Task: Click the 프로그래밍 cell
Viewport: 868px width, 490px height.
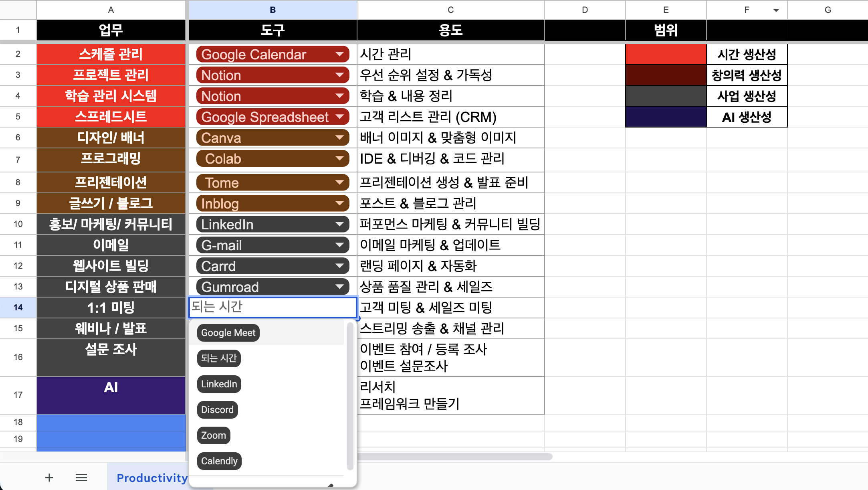Action: click(x=111, y=160)
